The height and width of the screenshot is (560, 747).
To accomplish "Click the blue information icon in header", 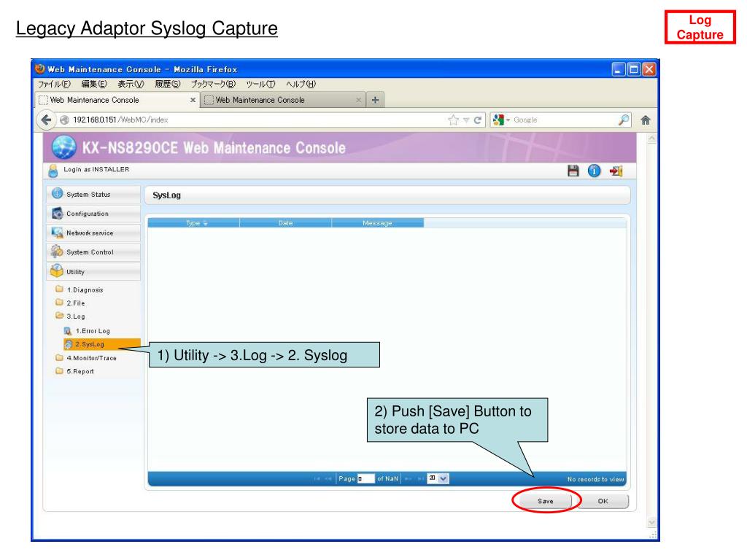I will tap(594, 171).
